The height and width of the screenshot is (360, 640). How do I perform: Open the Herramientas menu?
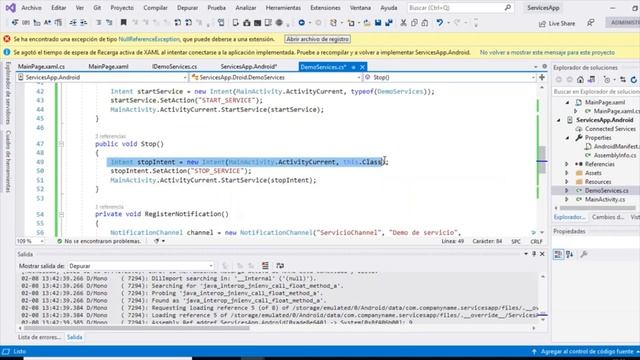click(x=283, y=8)
